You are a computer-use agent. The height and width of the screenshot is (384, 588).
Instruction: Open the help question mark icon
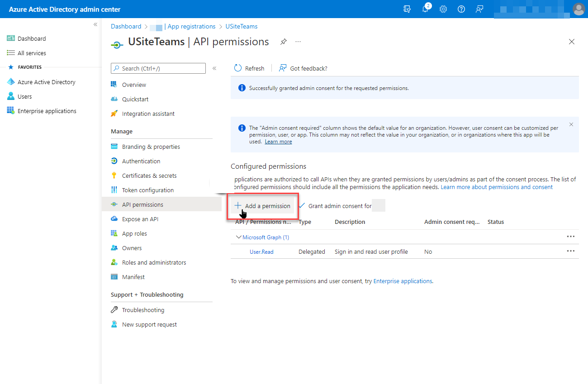coord(461,9)
